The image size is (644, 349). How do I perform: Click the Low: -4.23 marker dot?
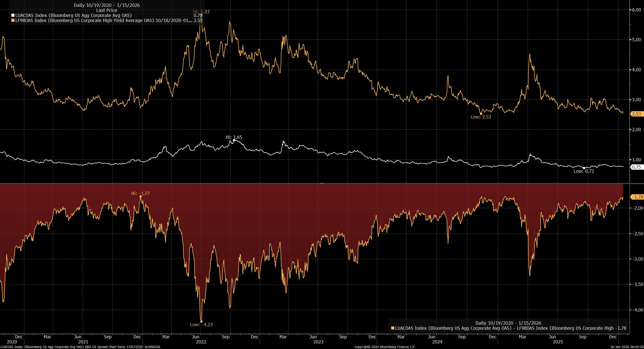[x=201, y=321]
